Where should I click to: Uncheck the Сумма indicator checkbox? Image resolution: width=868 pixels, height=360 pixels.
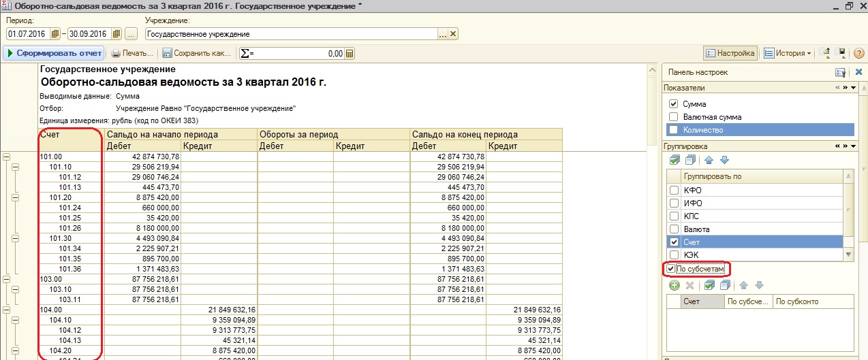674,104
